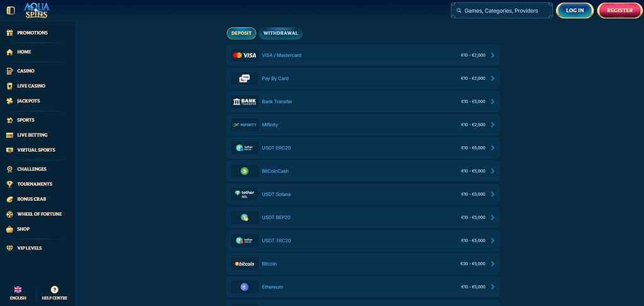
Task: Click the English language label
Action: (18, 298)
